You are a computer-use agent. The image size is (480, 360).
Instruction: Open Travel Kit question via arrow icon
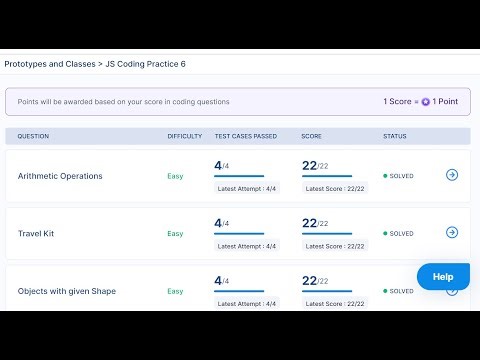tap(452, 232)
